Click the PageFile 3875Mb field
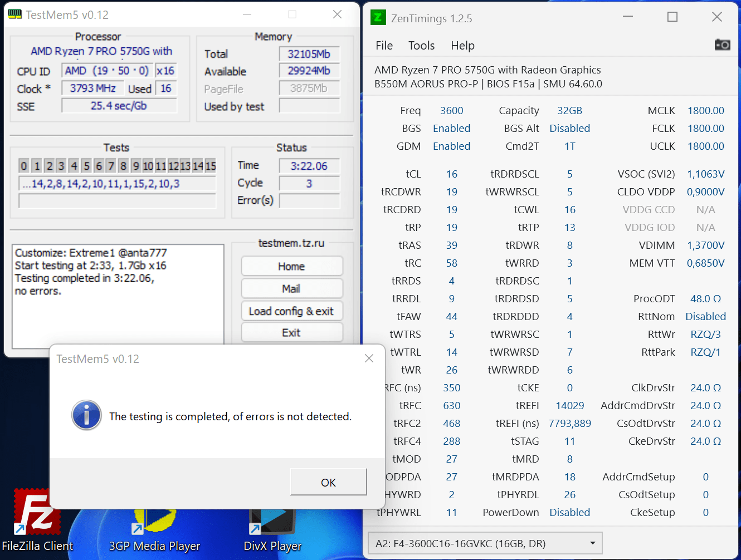The height and width of the screenshot is (560, 741). pos(309,88)
